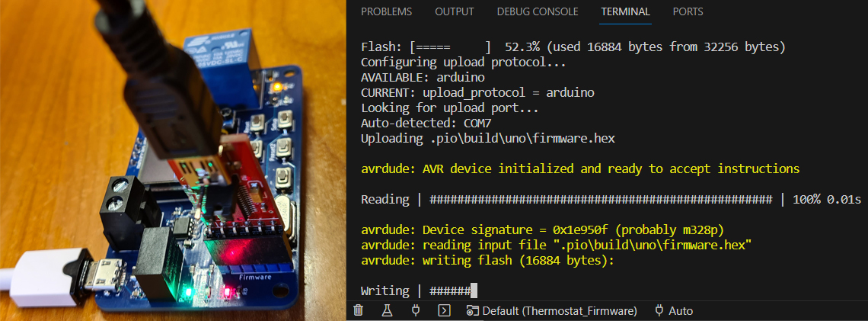Click the Reading progress bar of hashes
Screen dimensions: 868x321
[x=601, y=200]
